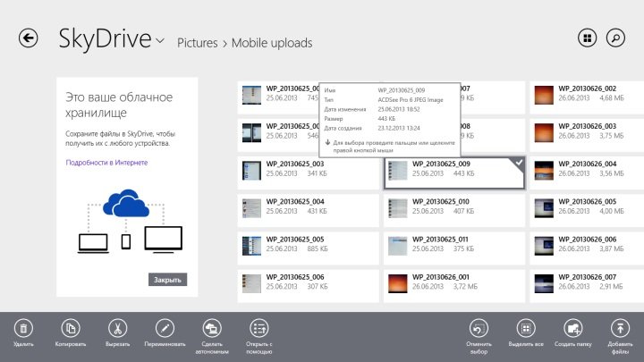Click thumbnail of WP_20130626_002
Viewport: 644px width, 362px height.
(x=544, y=95)
